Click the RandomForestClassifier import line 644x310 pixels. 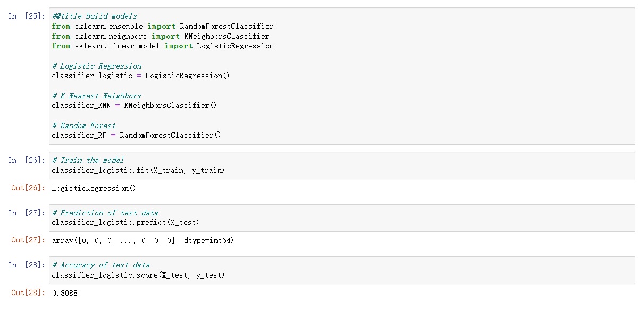(x=163, y=26)
